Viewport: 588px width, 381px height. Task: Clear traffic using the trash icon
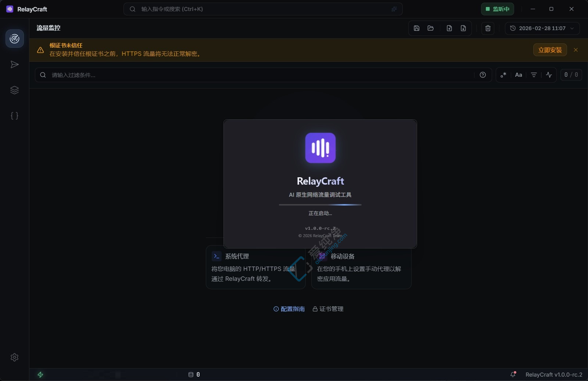(x=488, y=28)
